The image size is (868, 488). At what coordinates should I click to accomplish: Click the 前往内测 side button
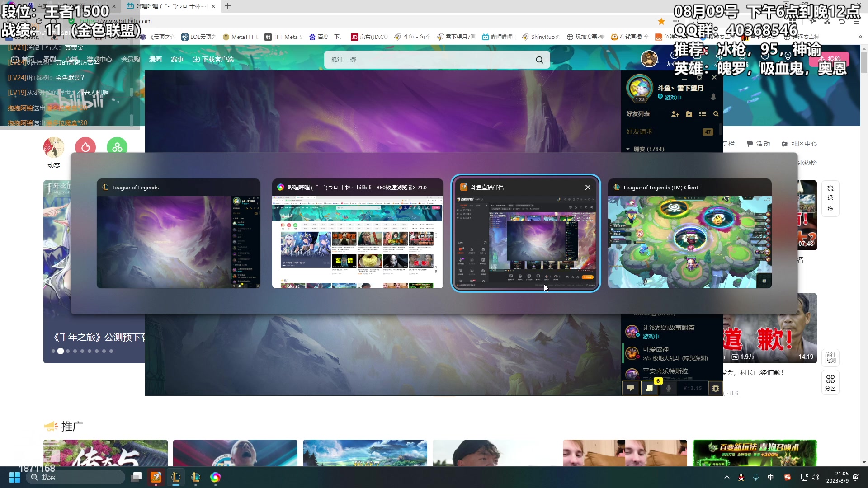pos(830,357)
